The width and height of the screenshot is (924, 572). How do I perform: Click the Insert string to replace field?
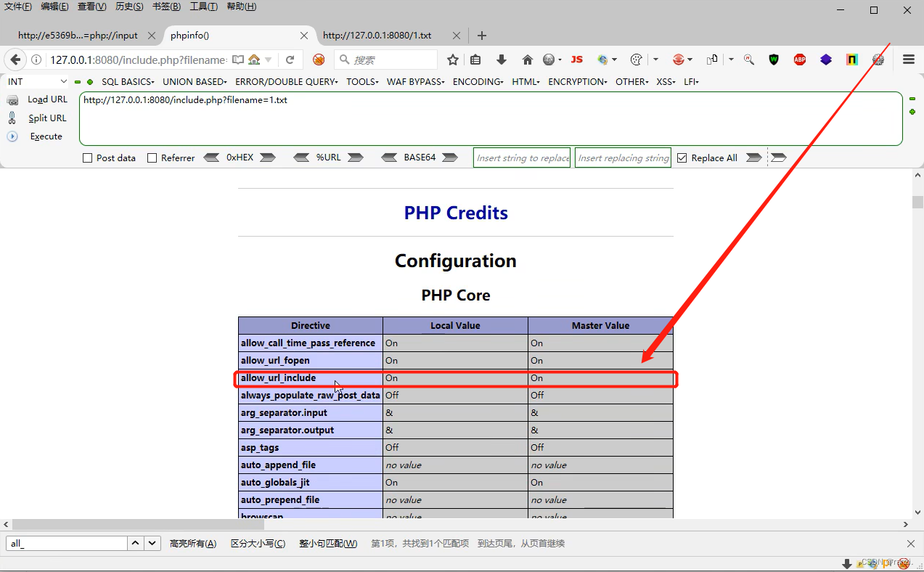[523, 158]
